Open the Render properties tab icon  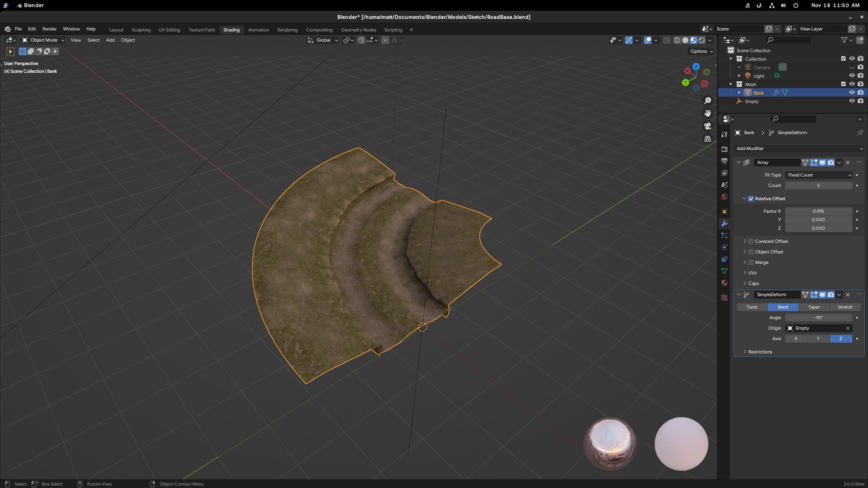click(x=724, y=149)
